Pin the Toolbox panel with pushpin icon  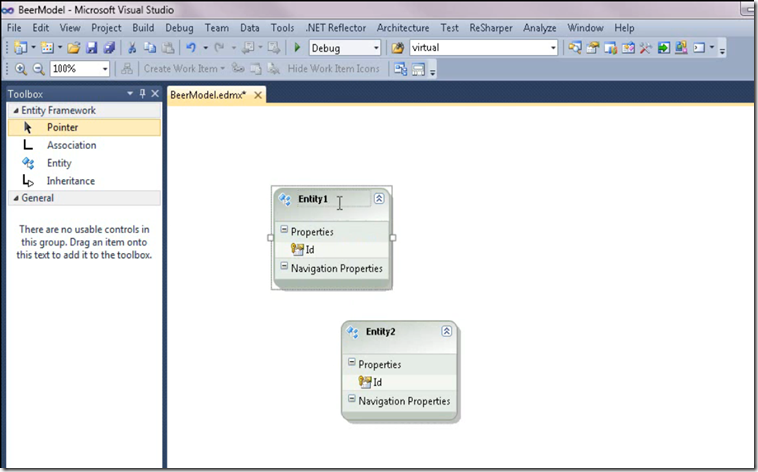pyautogui.click(x=143, y=93)
